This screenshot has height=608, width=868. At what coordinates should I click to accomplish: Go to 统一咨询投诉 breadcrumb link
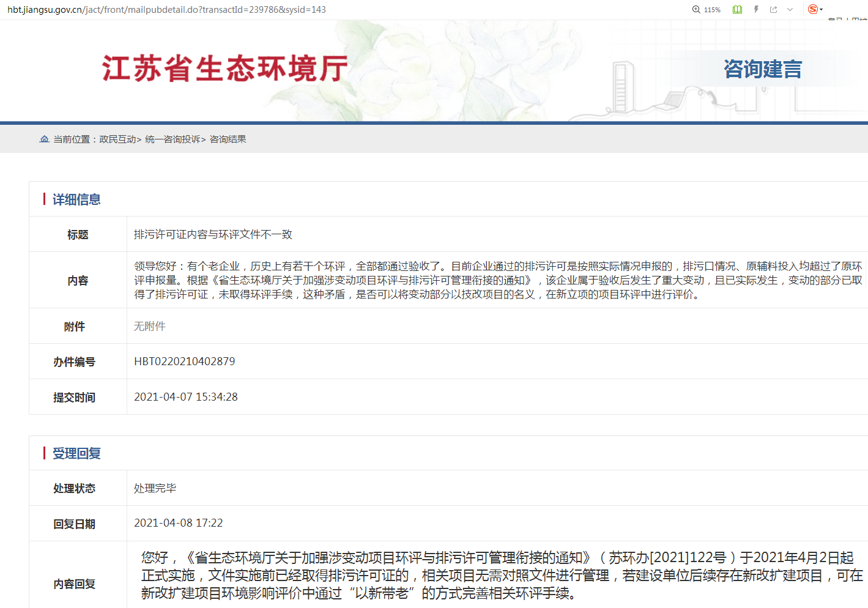pyautogui.click(x=172, y=139)
